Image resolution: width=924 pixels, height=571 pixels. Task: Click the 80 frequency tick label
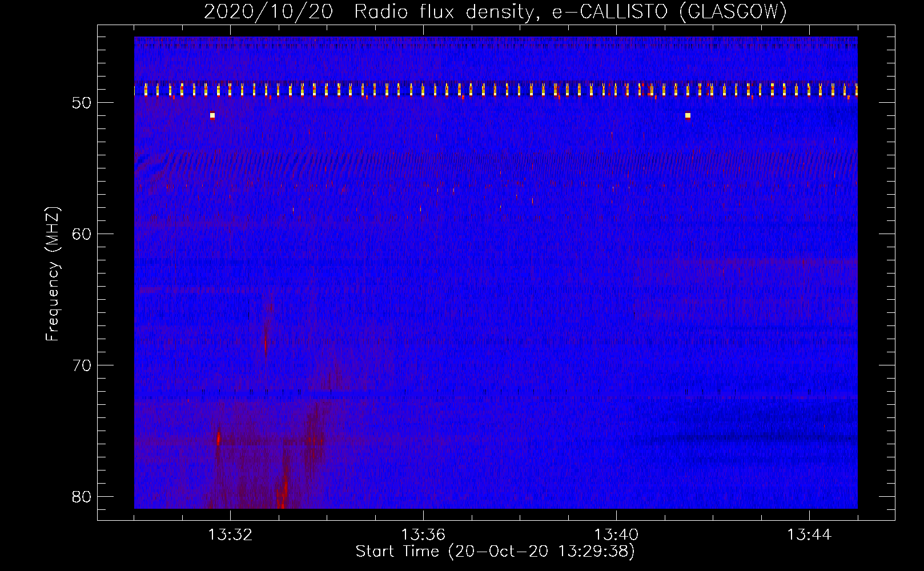(x=82, y=497)
